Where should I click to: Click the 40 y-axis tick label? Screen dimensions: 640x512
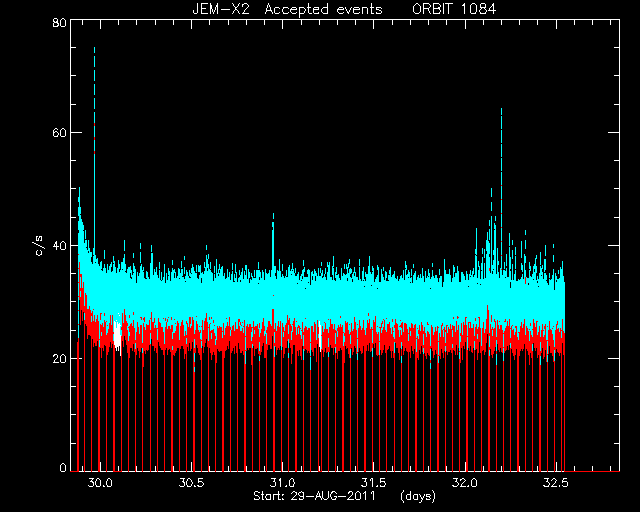[x=59, y=245]
